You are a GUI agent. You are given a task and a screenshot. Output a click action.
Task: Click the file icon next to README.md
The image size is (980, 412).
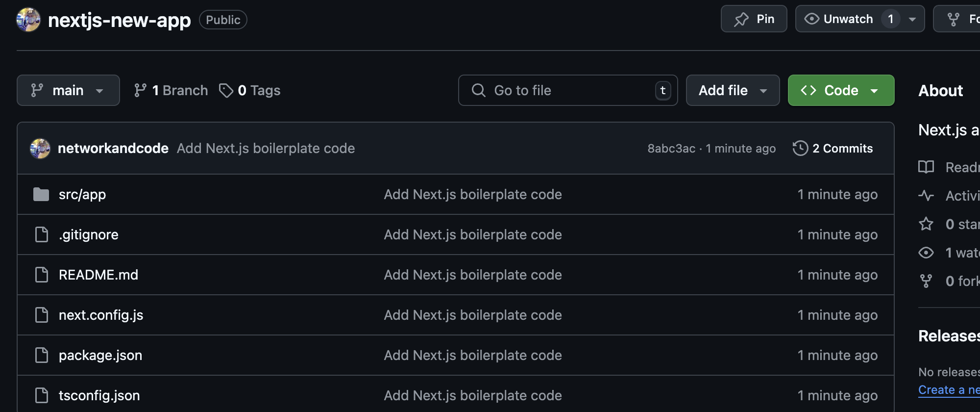42,275
